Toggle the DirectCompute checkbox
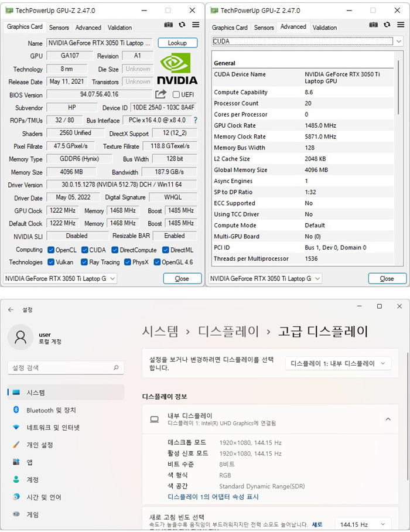Image resolution: width=410 pixels, height=532 pixels. click(x=115, y=250)
